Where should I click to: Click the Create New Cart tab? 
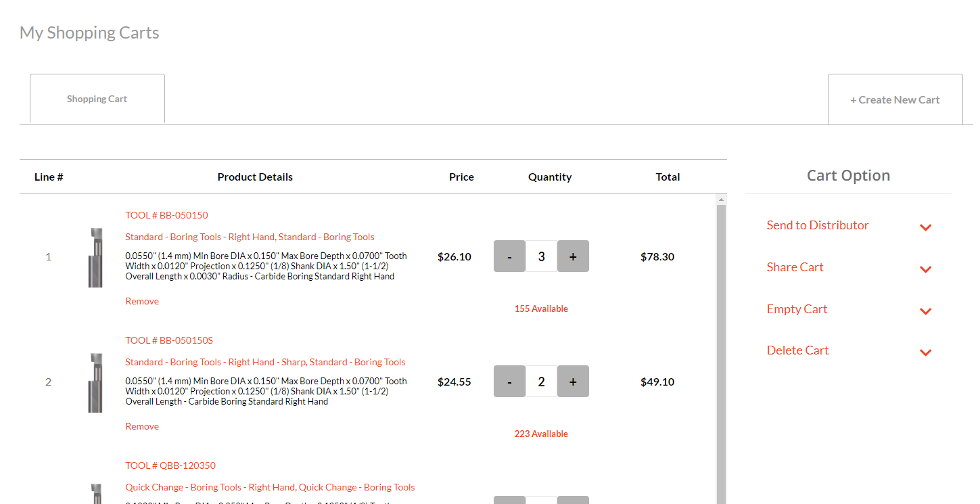895,100
